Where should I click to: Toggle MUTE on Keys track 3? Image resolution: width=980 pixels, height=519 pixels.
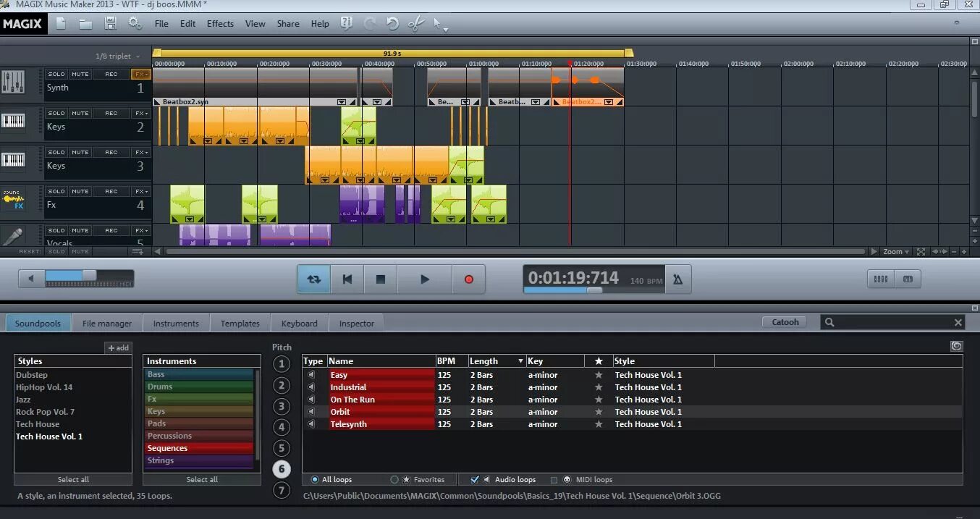pyautogui.click(x=80, y=152)
